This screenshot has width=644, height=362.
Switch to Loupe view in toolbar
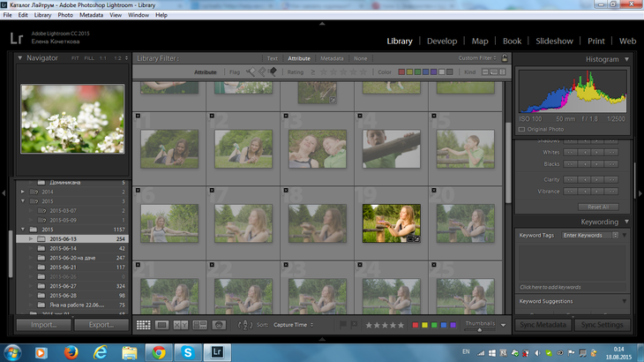(162, 325)
